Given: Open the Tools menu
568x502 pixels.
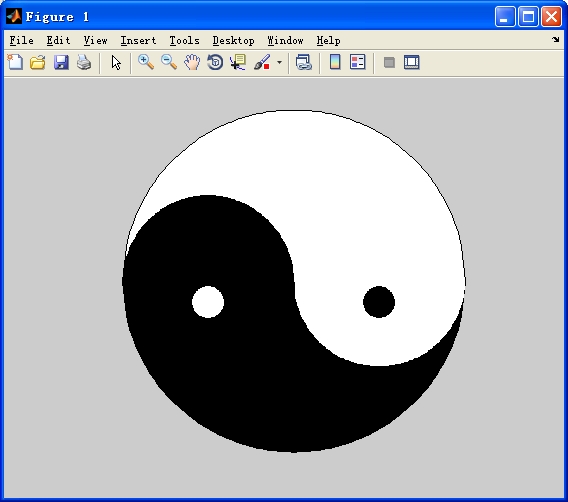Looking at the screenshot, I should (x=184, y=41).
